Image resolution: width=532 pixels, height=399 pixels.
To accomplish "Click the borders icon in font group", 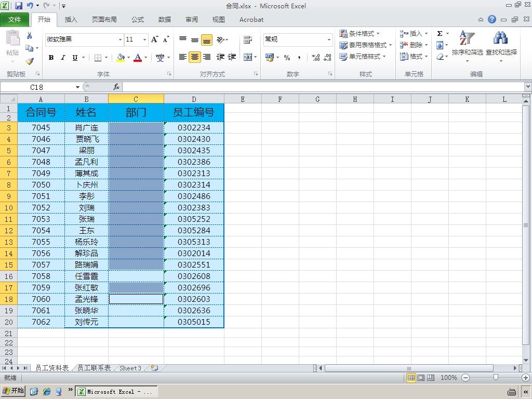I will pyautogui.click(x=98, y=58).
